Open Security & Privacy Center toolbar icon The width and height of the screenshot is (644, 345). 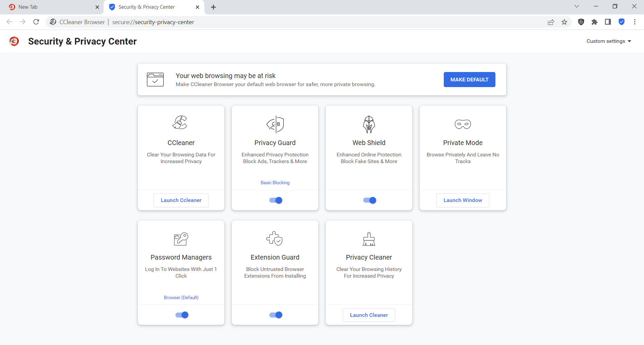tap(622, 22)
